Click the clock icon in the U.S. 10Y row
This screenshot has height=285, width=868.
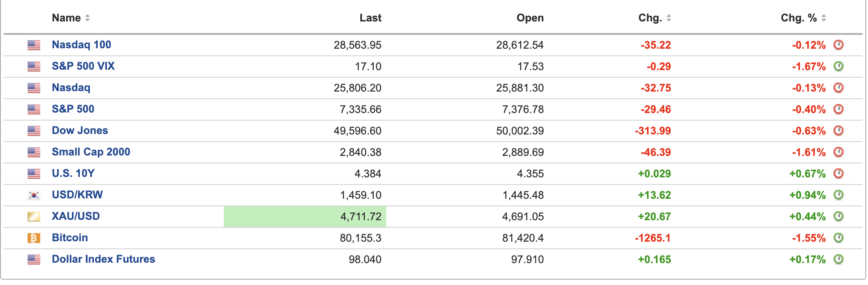pyautogui.click(x=839, y=173)
